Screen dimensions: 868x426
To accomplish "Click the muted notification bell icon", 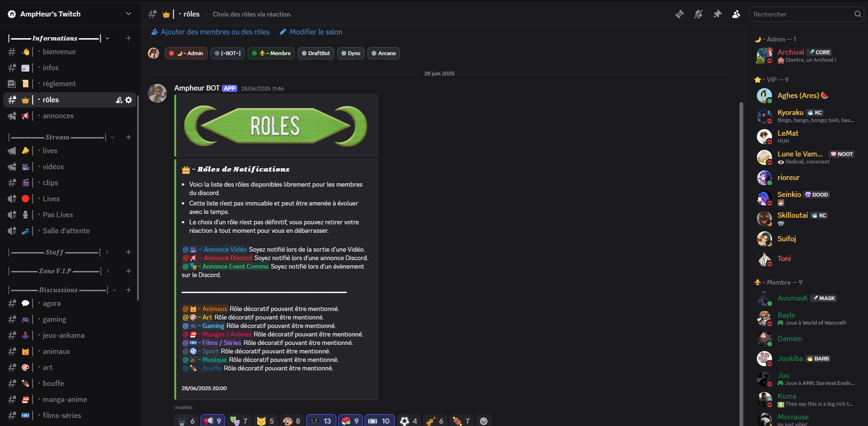I will tap(698, 14).
